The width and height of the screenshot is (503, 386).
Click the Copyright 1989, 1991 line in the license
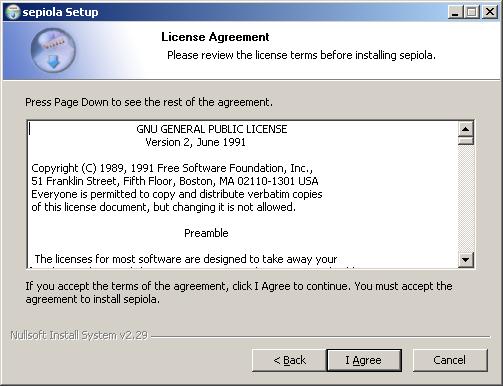click(x=172, y=168)
